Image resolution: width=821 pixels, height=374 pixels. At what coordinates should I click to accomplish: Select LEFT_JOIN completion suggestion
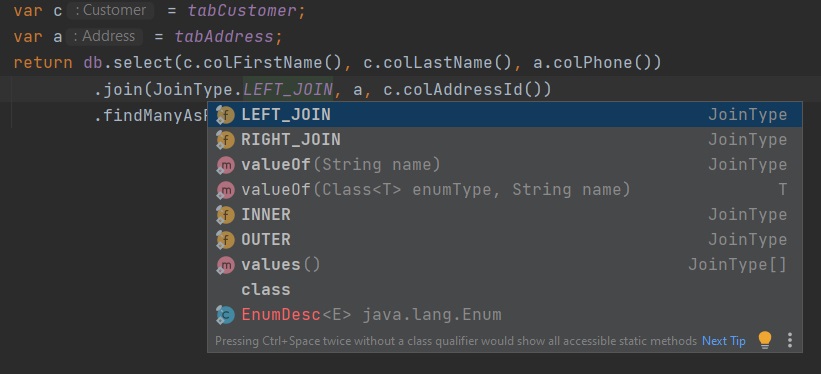click(505, 115)
